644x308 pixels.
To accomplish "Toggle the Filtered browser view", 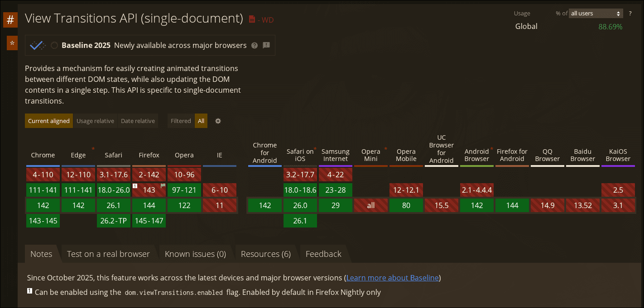I will [181, 121].
